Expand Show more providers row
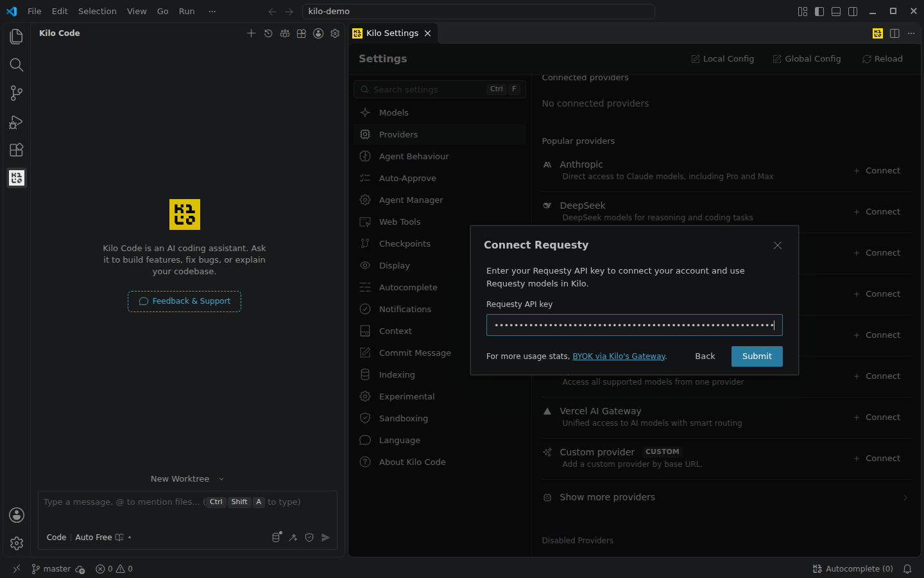Image resolution: width=924 pixels, height=578 pixels. 726,498
